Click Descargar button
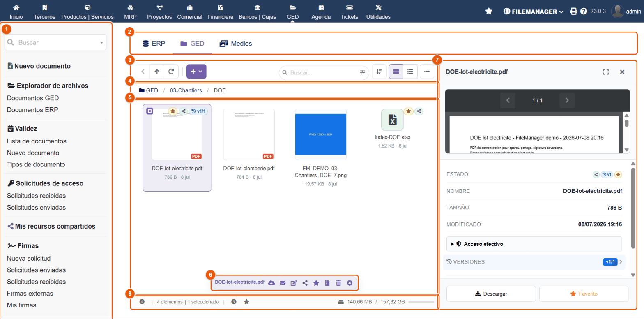 pos(491,294)
